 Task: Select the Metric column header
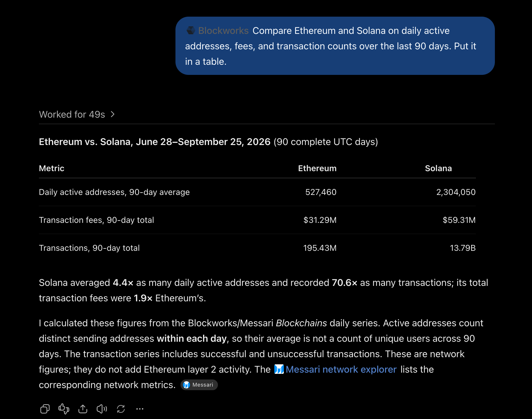point(52,168)
